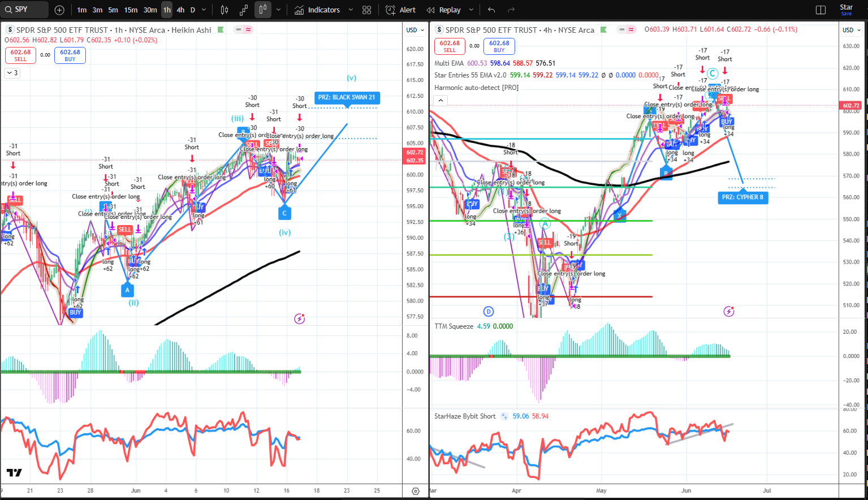Expand the chart type dropdown arrow

coord(278,10)
